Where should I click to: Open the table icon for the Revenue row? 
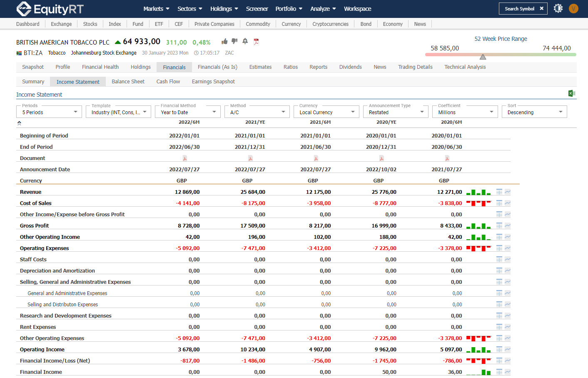coord(499,192)
